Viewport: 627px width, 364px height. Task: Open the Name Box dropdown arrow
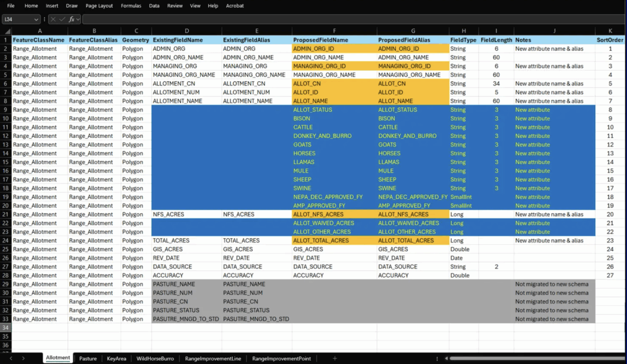point(36,19)
